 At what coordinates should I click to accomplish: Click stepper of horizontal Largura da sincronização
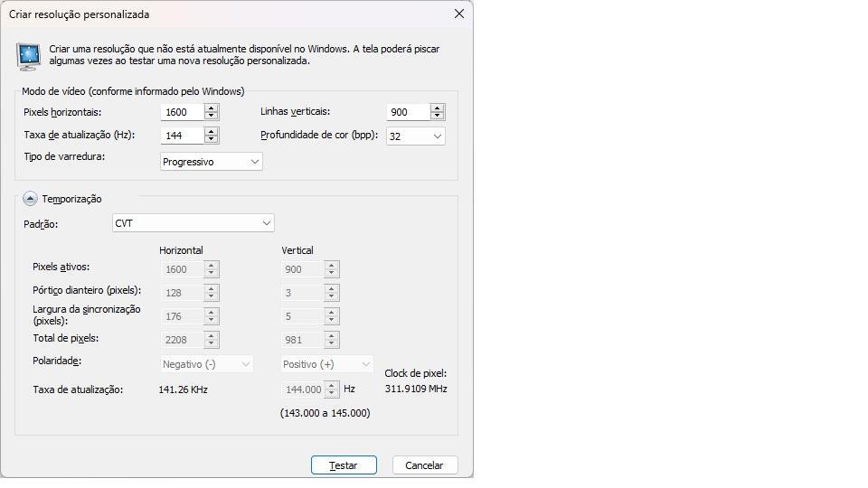click(211, 316)
